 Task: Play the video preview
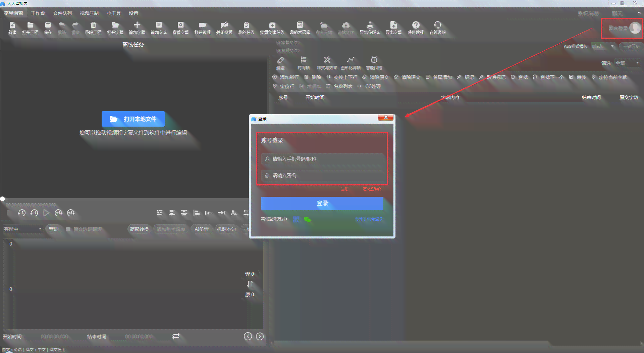tap(46, 213)
